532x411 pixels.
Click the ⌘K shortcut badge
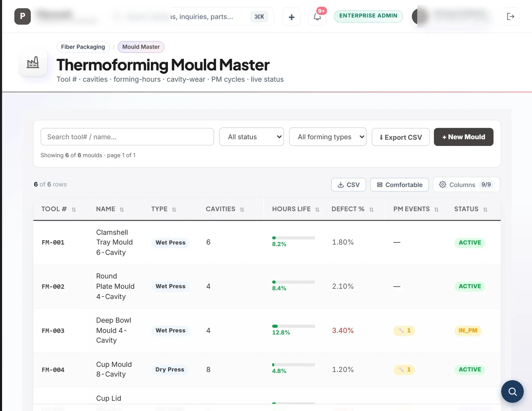pos(259,17)
